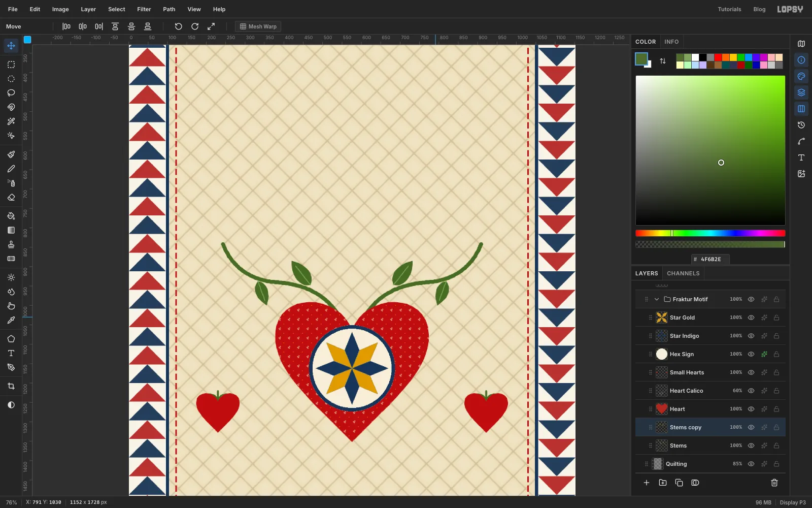Screen dimensions: 812x508
Task: Hide the Heart Calico layer
Action: click(751, 391)
